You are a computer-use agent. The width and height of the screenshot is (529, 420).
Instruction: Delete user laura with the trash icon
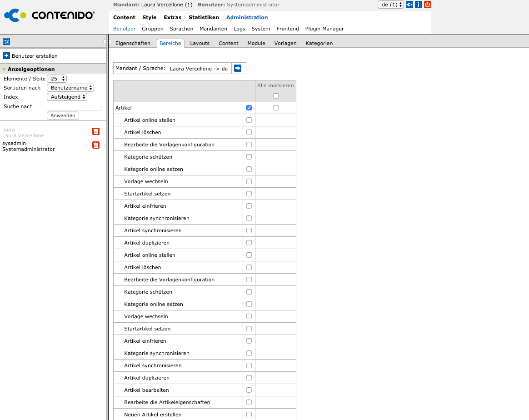pos(96,131)
